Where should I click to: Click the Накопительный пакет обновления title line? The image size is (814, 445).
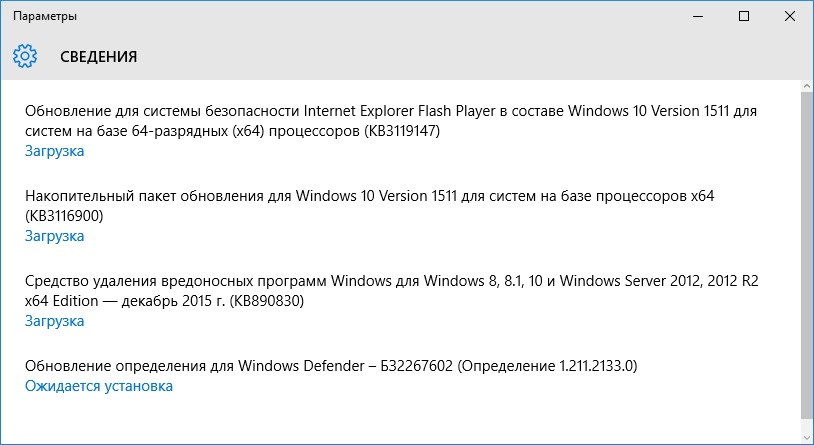tap(370, 206)
